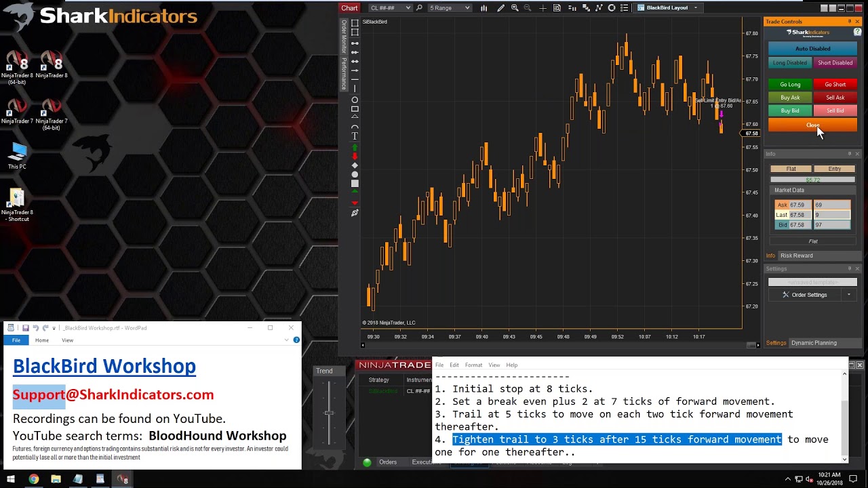The height and width of the screenshot is (488, 868).
Task: Click the orange Close position button
Action: tap(812, 125)
